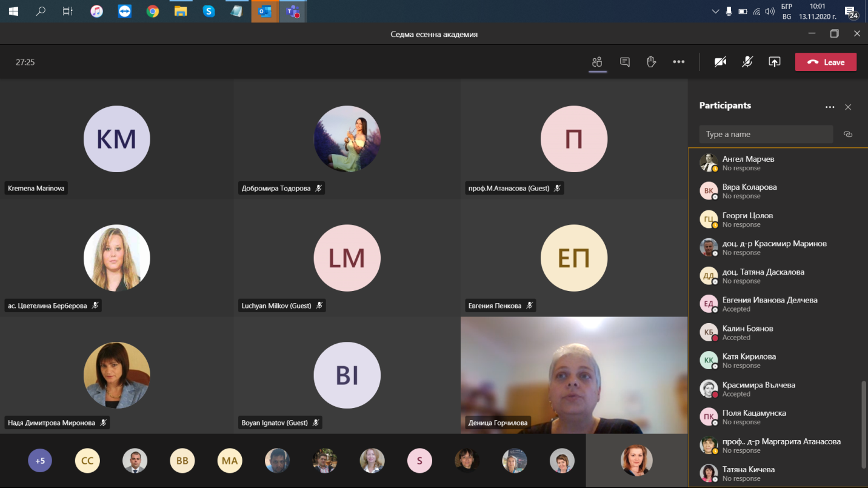This screenshot has height=488, width=868.
Task: Switch to Outlook in the taskbar
Action: click(x=265, y=11)
